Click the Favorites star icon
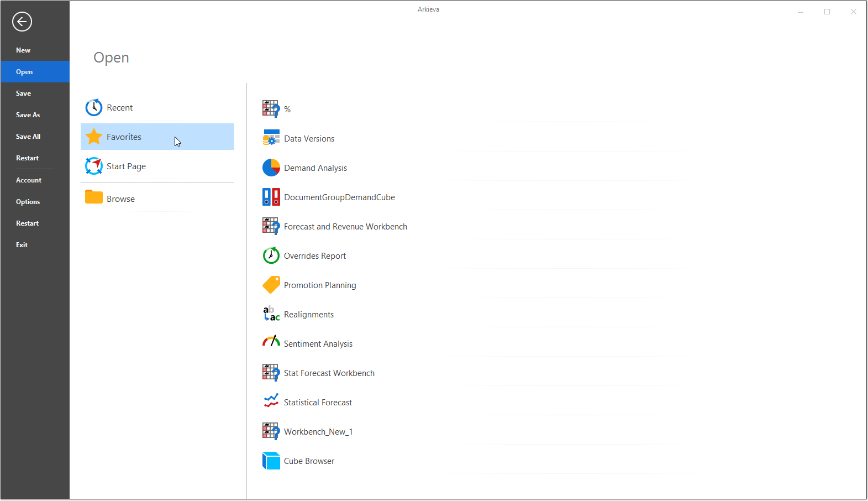Viewport: 868px width, 501px height. coord(94,137)
